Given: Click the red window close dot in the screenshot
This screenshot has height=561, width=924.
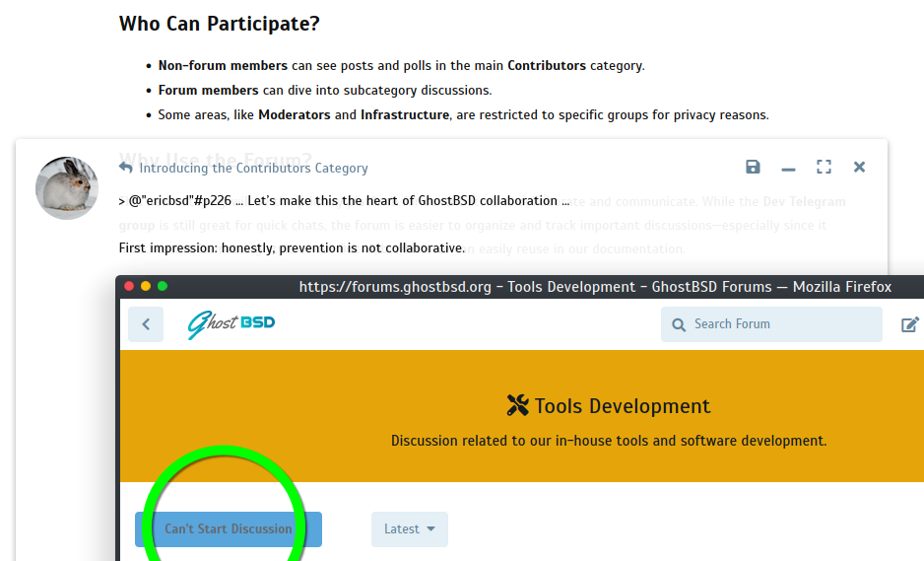Looking at the screenshot, I should pos(129,286).
